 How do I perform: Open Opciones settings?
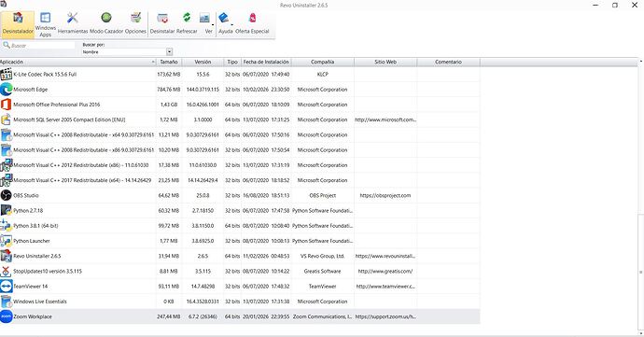click(135, 24)
